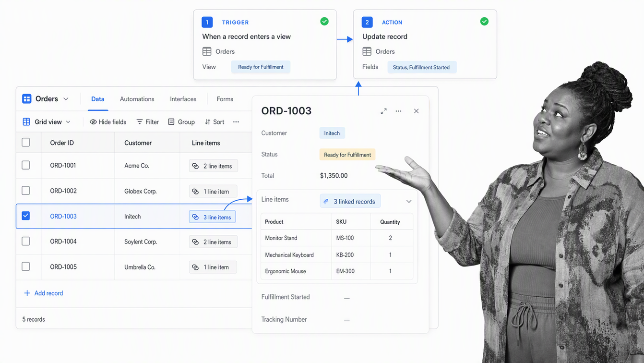Click green checkmark on Trigger card
644x363 pixels.
click(x=324, y=22)
